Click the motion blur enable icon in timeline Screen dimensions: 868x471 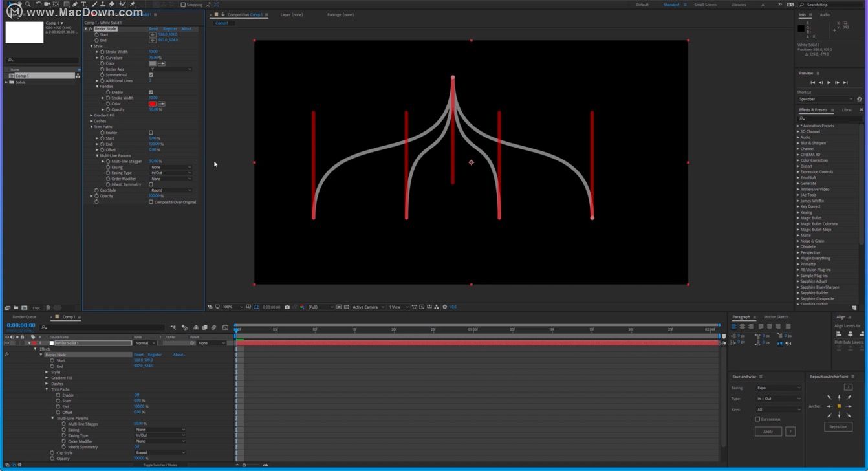click(213, 327)
